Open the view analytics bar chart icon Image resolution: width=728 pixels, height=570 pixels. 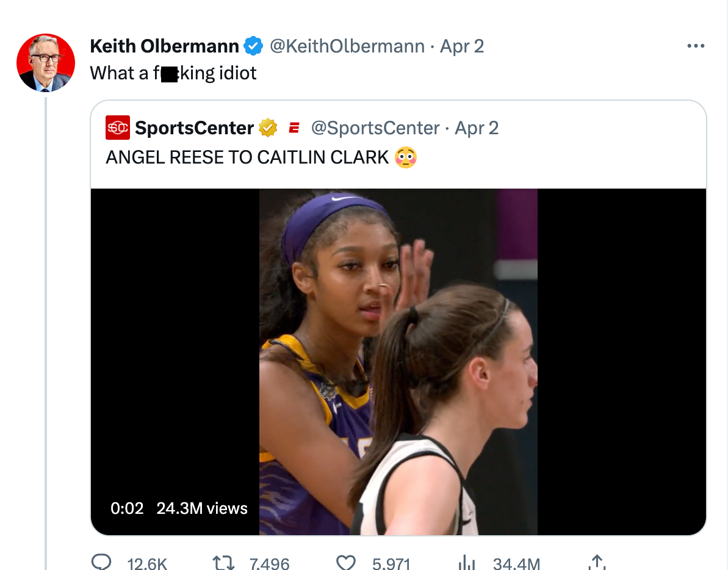click(467, 563)
